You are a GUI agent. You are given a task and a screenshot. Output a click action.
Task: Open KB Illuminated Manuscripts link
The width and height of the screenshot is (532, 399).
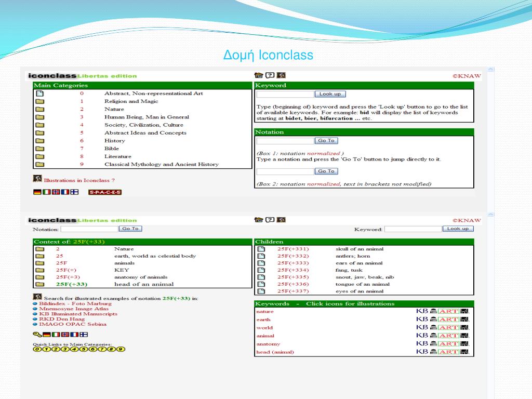(x=78, y=314)
